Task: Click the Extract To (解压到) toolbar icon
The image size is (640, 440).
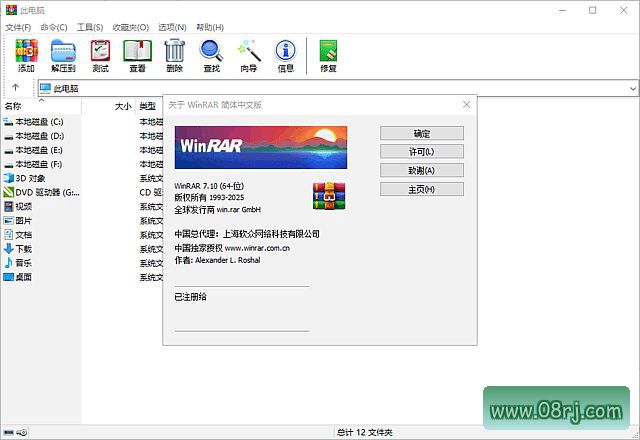Action: coord(63,51)
